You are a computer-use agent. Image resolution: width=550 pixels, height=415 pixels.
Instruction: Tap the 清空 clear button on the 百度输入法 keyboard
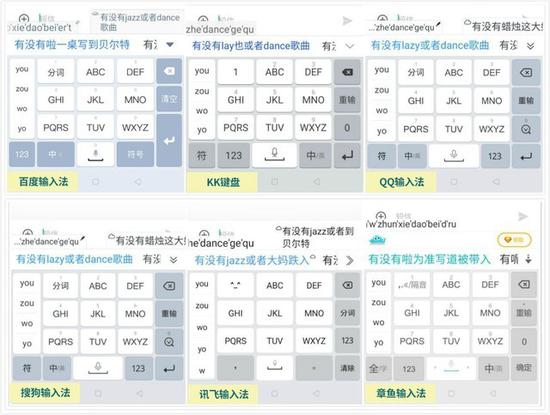coord(169,99)
